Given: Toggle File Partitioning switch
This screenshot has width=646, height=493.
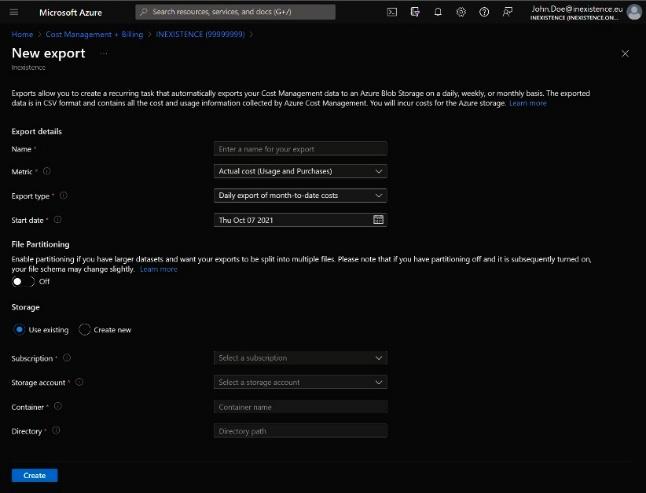Looking at the screenshot, I should click(23, 281).
